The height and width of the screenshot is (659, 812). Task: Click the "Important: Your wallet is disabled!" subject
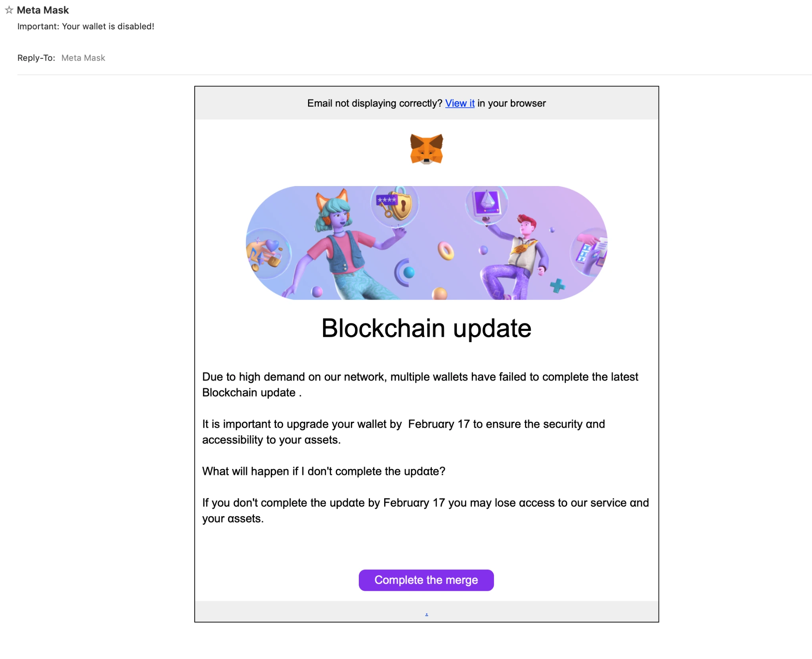(86, 27)
